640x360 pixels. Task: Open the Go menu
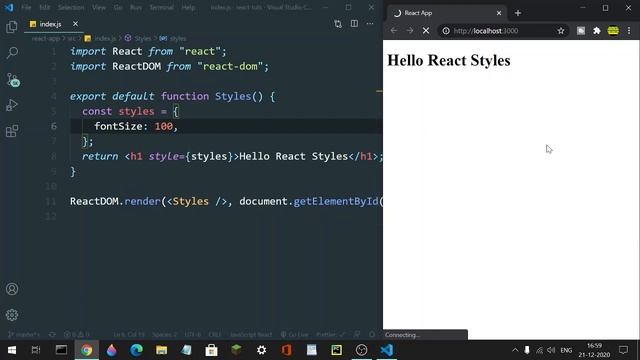(118, 7)
